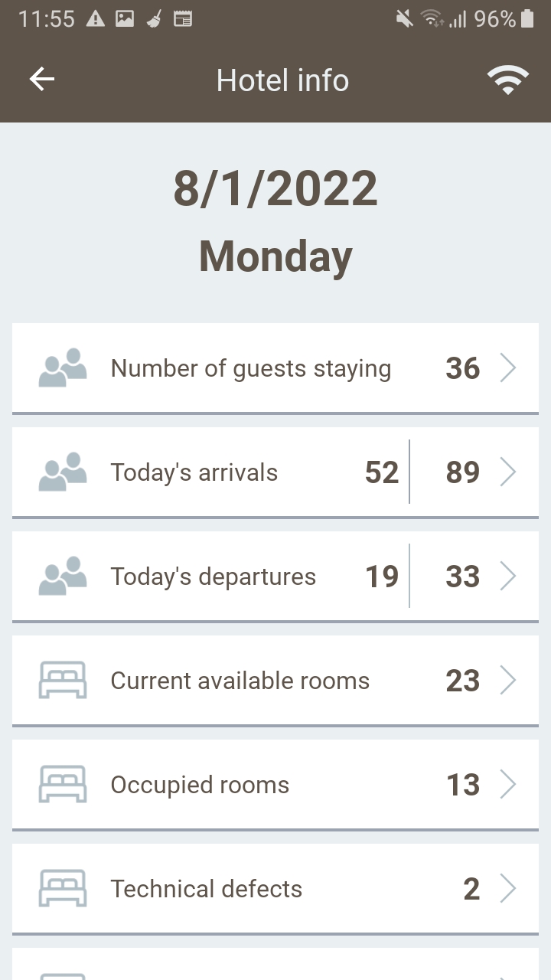Tap bed icon next to Current available rooms
The width and height of the screenshot is (551, 980).
tap(63, 681)
